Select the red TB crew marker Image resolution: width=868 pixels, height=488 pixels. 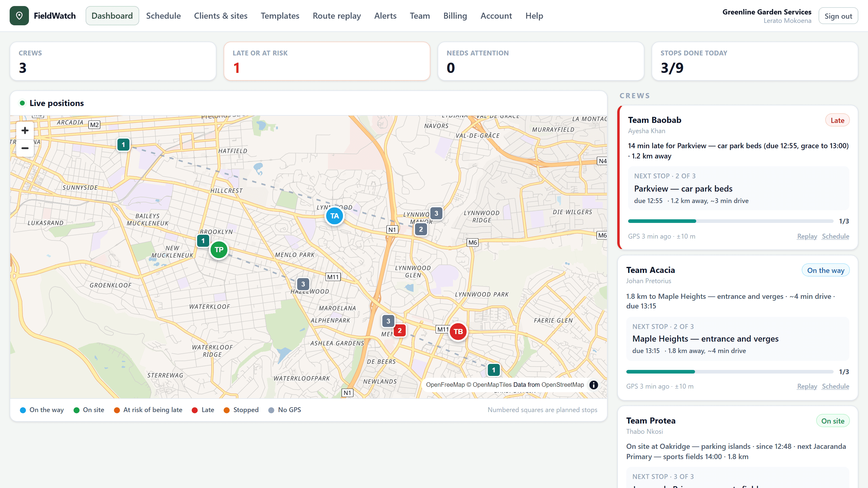(458, 331)
